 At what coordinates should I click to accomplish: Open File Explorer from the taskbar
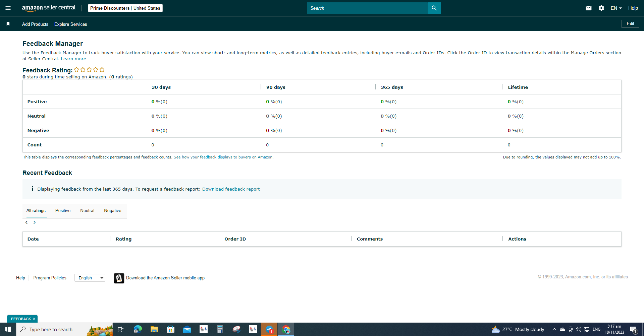[154, 329]
